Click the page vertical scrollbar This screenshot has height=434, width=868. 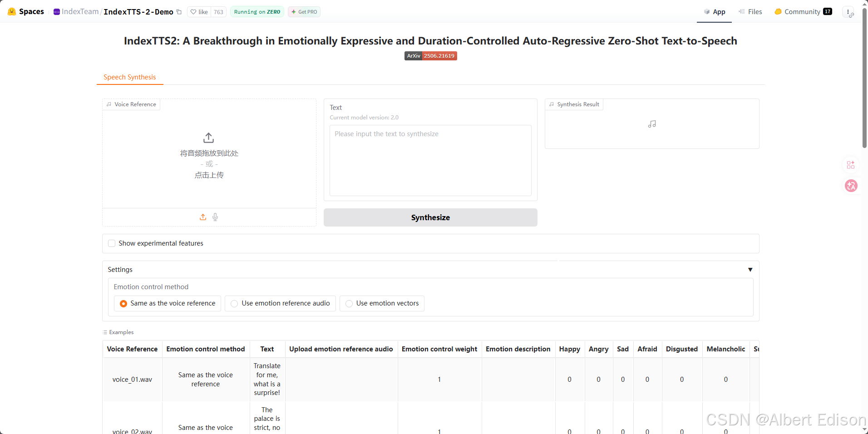tap(864, 77)
